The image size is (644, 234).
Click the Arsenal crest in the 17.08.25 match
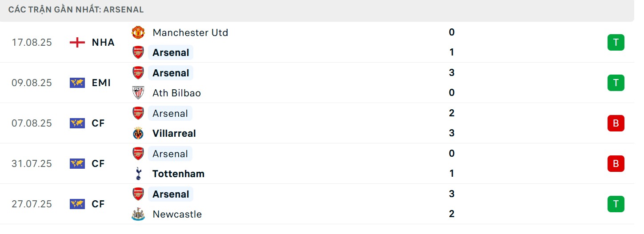138,52
